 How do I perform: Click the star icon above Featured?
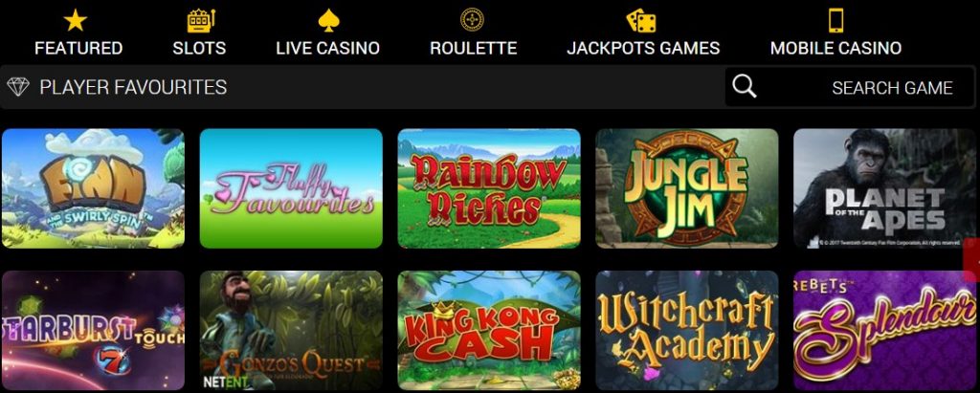pos(76,21)
